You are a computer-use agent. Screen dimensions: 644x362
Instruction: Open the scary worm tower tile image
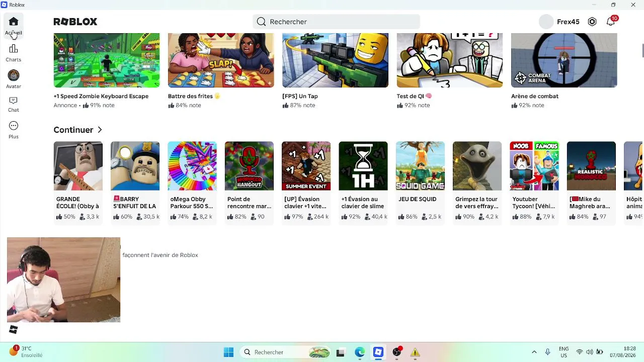[477, 166]
